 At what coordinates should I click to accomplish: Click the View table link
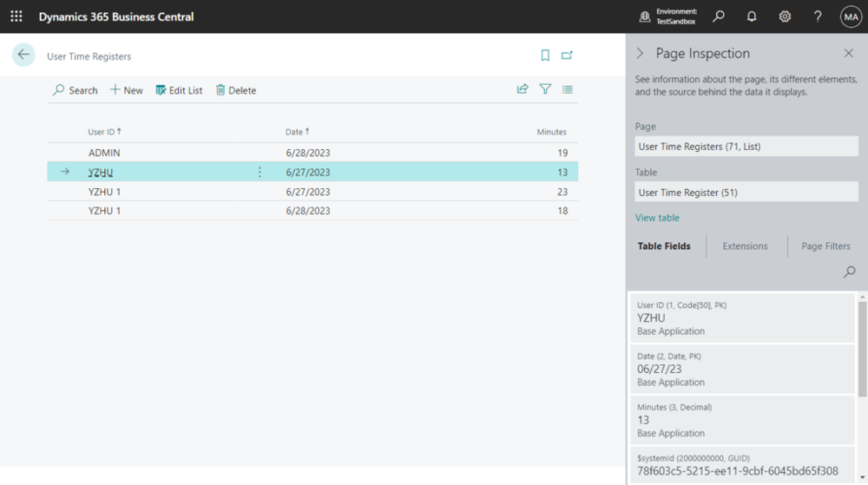(x=657, y=218)
